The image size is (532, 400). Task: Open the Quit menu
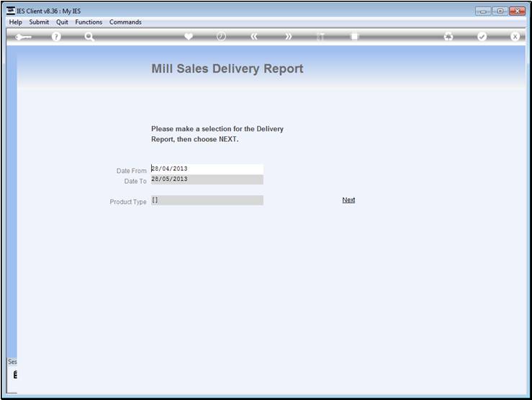[x=62, y=22]
